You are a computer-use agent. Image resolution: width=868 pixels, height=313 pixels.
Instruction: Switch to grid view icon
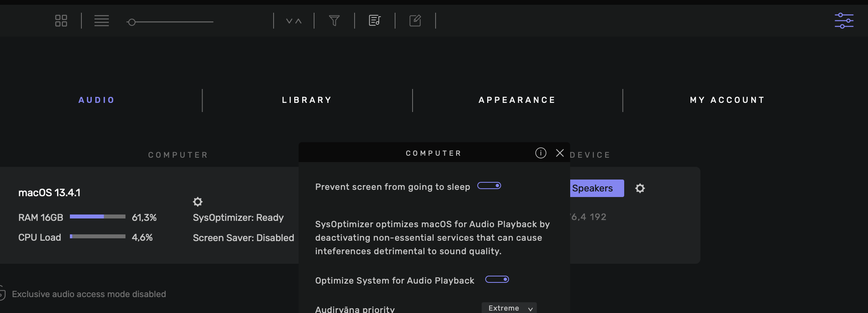click(61, 21)
